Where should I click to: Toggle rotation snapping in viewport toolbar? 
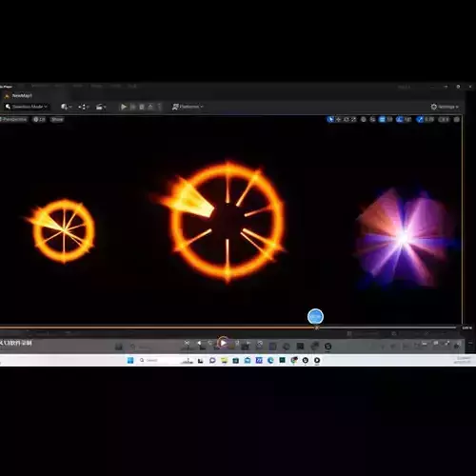400,119
